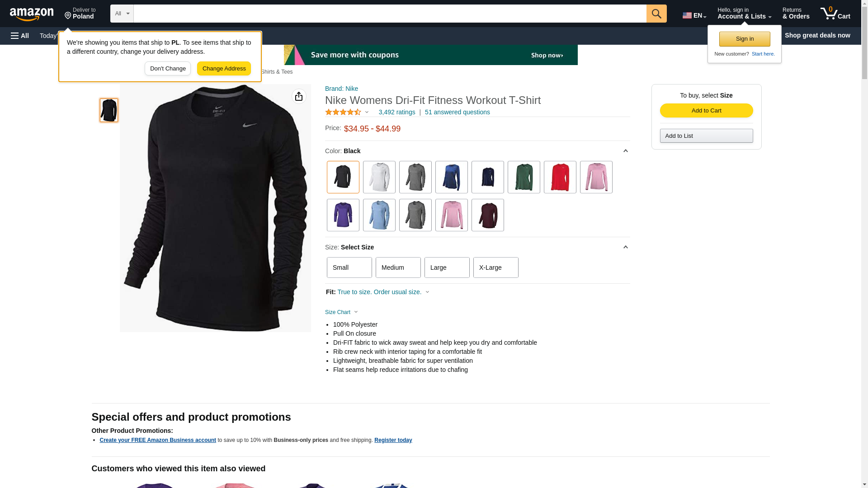Select size Medium
The image size is (868, 488).
[x=398, y=267]
